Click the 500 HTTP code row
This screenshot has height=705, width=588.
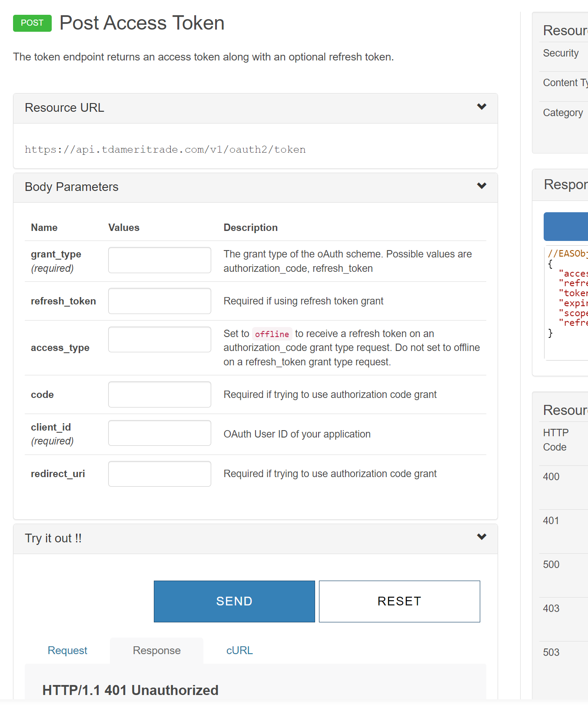coord(563,575)
